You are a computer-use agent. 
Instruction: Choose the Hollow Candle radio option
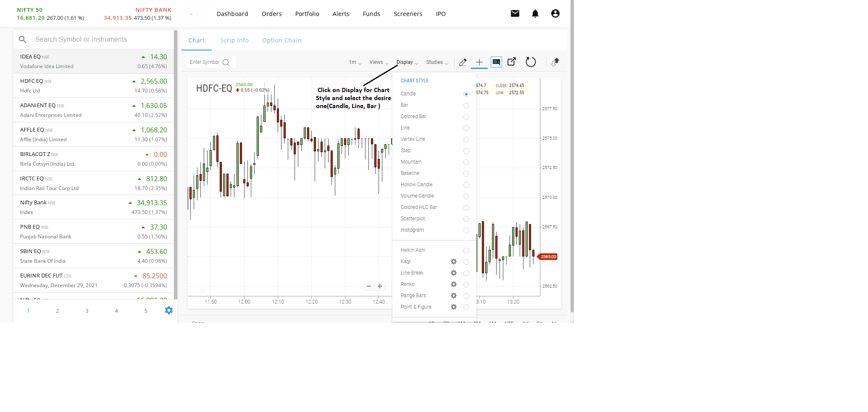click(466, 185)
